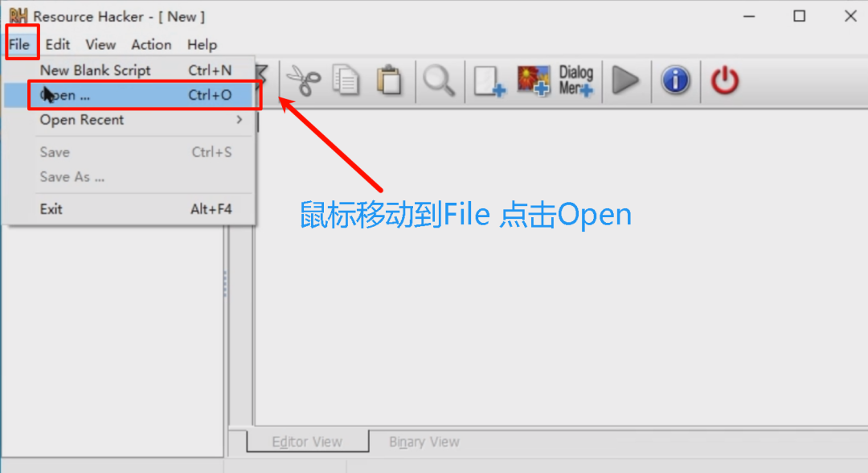868x473 pixels.
Task: Open the Edit menu
Action: click(58, 45)
